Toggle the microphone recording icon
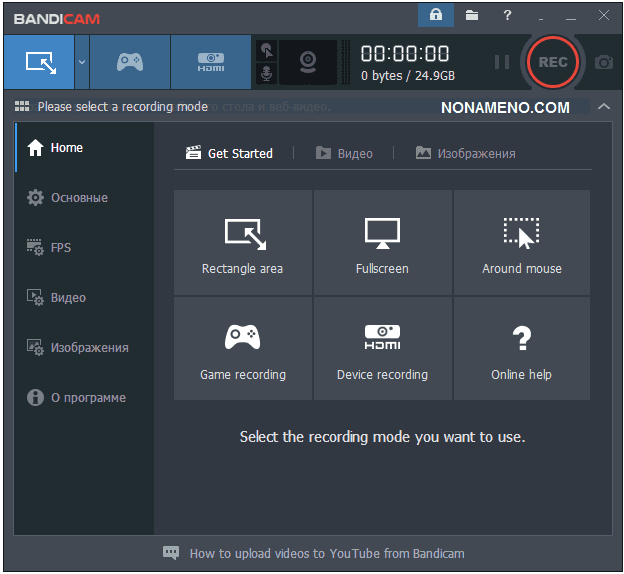 click(x=266, y=74)
